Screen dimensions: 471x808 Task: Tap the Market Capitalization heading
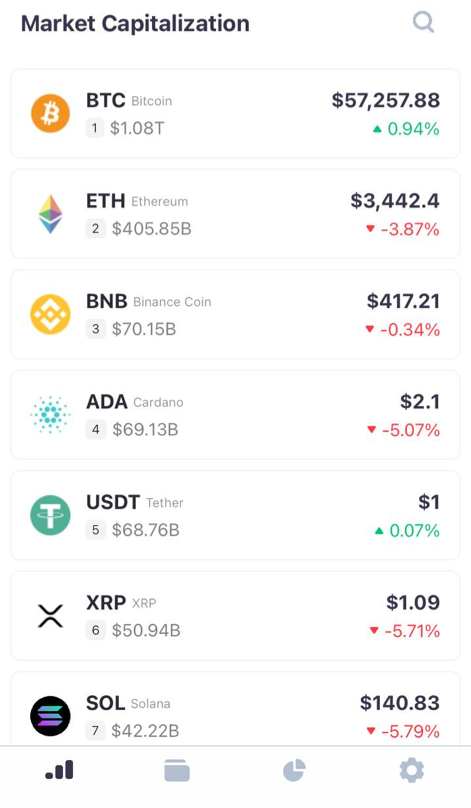pyautogui.click(x=135, y=24)
